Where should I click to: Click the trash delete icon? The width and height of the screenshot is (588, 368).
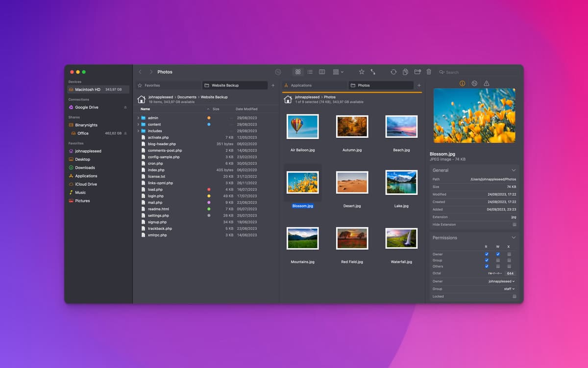click(x=429, y=72)
